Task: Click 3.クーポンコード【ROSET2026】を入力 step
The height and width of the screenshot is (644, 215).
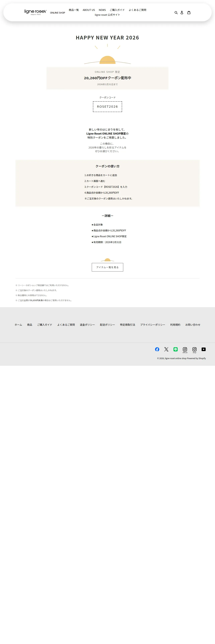Action: click(106, 187)
